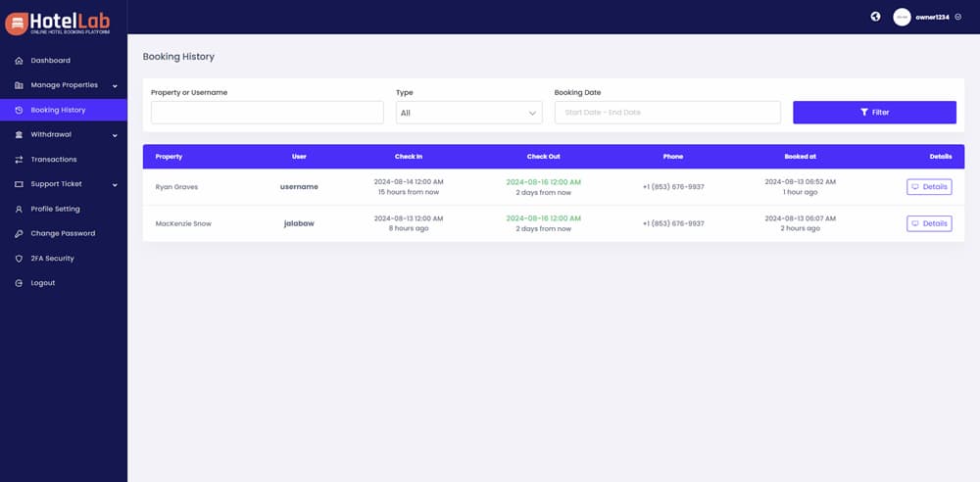This screenshot has height=482, width=980.
Task: Click the Booking Date range field
Action: click(x=667, y=113)
